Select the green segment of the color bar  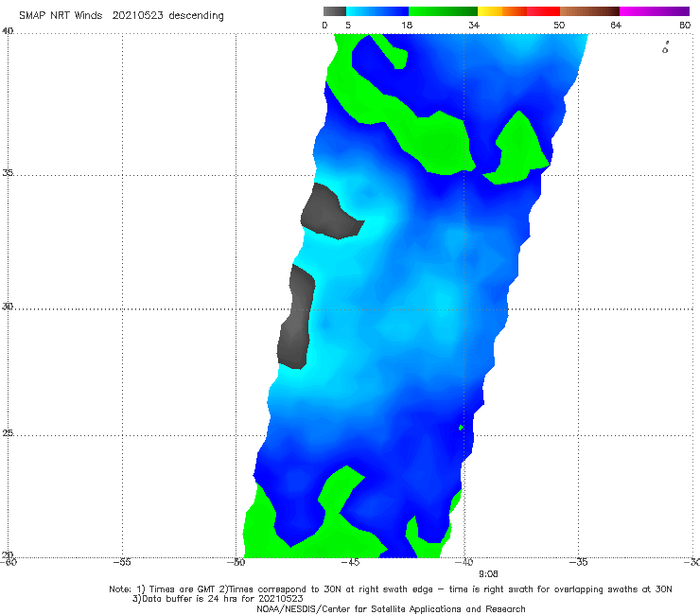pyautogui.click(x=443, y=11)
